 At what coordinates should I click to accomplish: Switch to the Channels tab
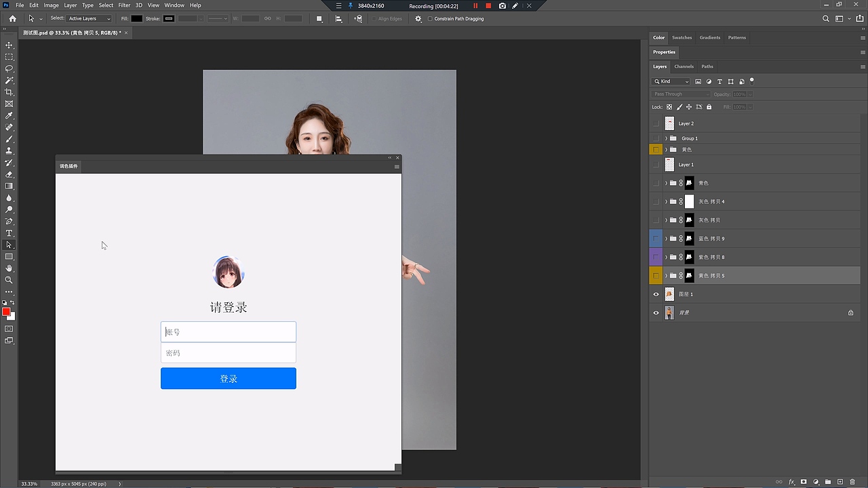[684, 66]
